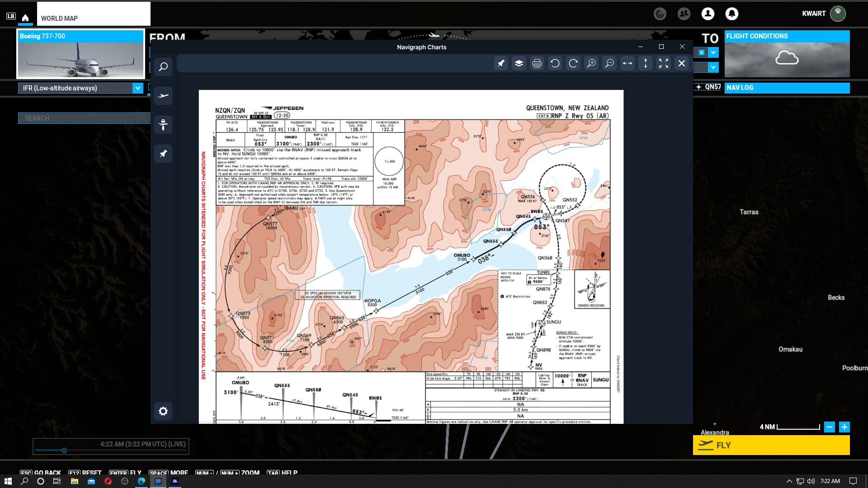Open volume control in system tray
The width and height of the screenshot is (868, 488).
tap(811, 481)
